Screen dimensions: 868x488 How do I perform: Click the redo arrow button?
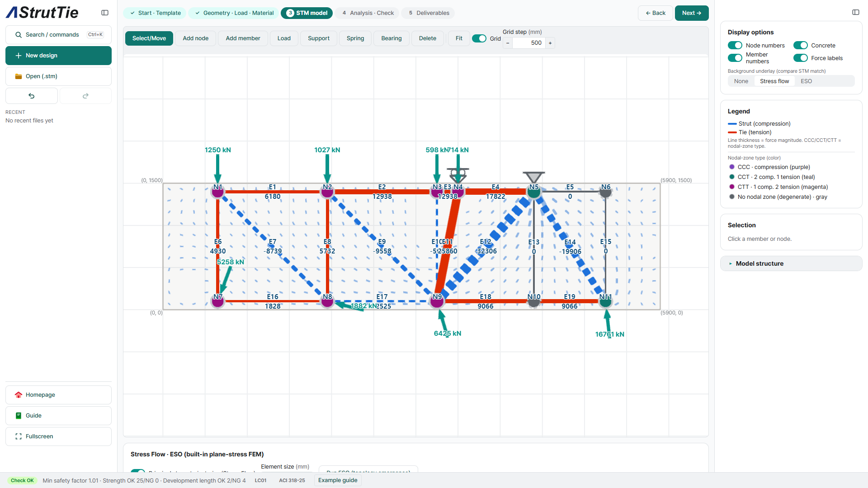85,96
